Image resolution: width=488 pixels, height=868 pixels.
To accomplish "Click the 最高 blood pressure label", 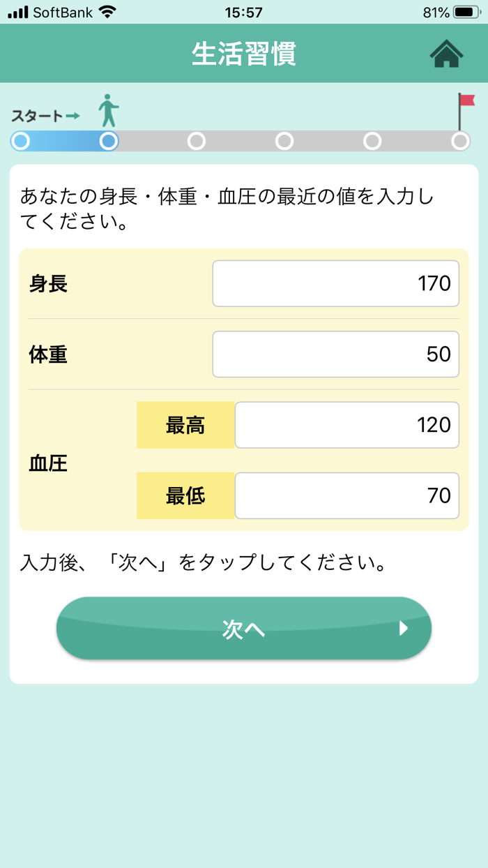I will tap(185, 425).
